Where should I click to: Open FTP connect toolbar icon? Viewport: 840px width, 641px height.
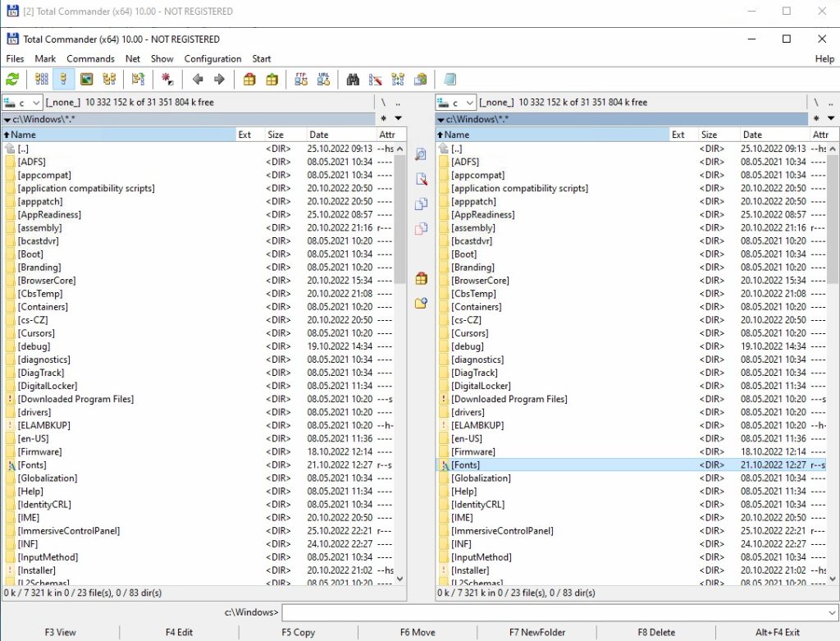tap(301, 80)
